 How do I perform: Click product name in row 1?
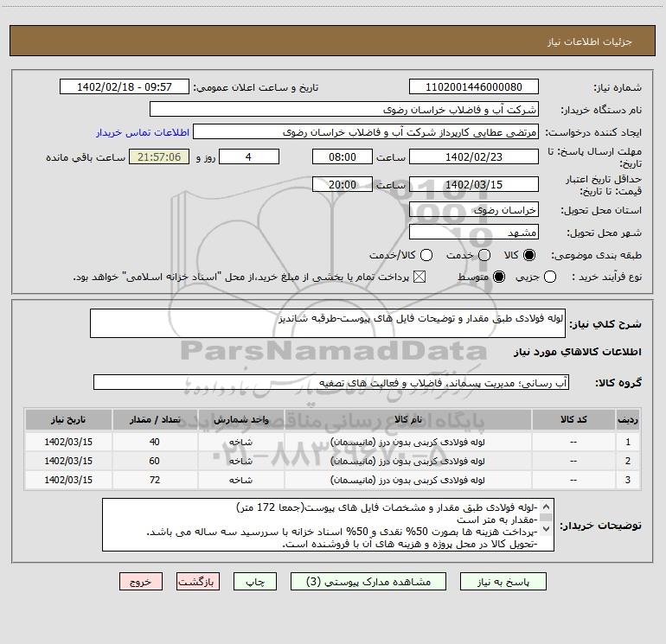tap(407, 442)
